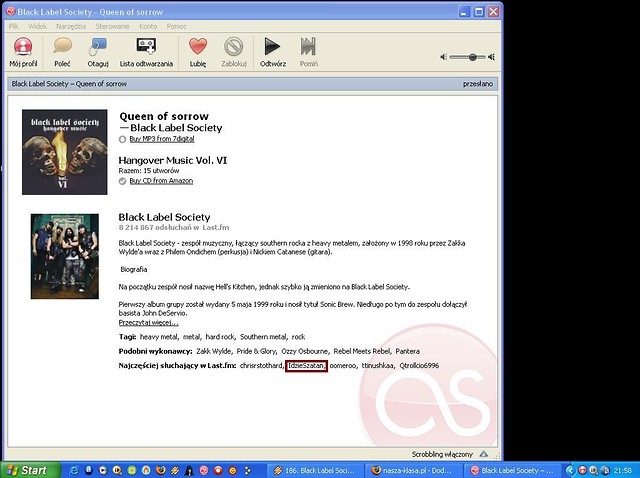Open top listener chrisrstothard

(261, 365)
